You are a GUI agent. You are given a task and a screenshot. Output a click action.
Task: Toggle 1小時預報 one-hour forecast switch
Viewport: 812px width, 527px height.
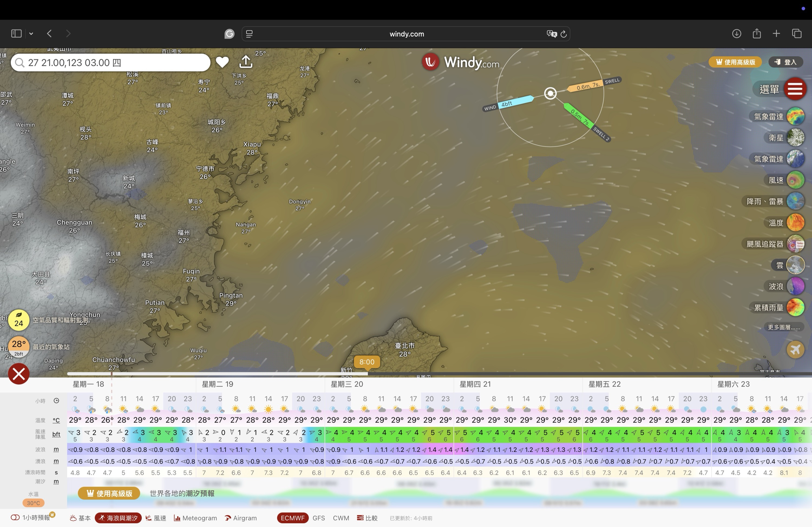[x=15, y=518]
